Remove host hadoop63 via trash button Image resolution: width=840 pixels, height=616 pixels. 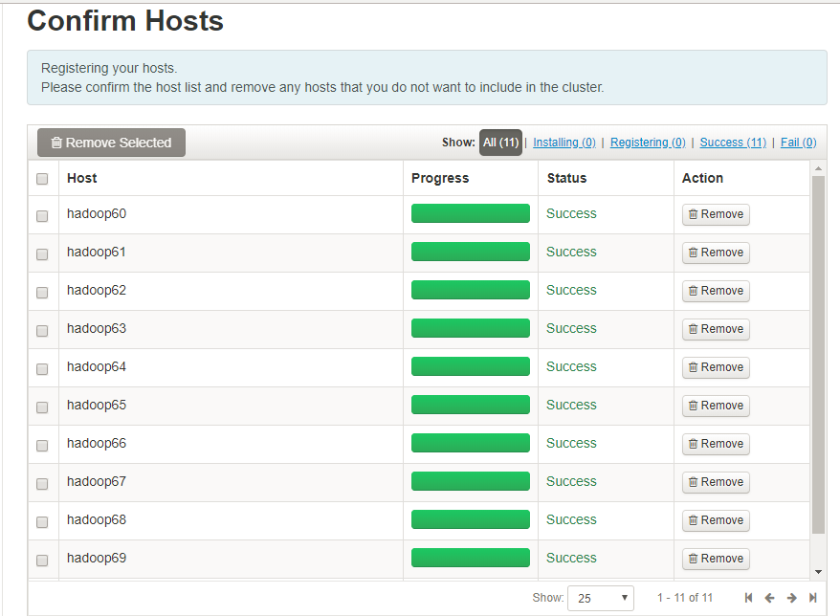[x=716, y=329]
